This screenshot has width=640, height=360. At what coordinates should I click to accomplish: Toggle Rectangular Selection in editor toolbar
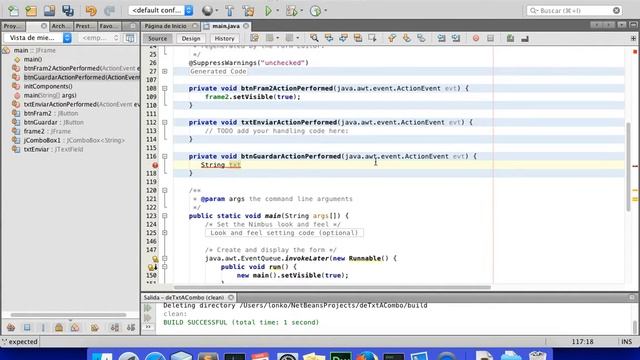372,38
